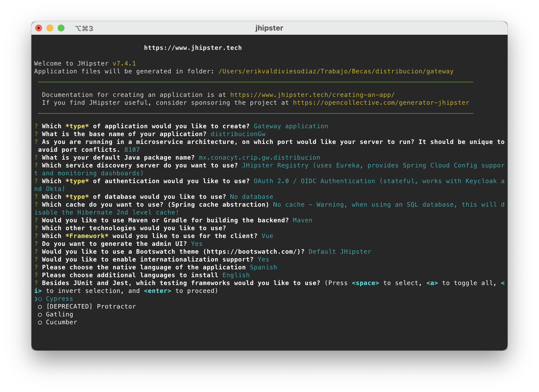Minimize the jhipster terminal window
Viewport: 539px width, 392px height.
pyautogui.click(x=50, y=28)
